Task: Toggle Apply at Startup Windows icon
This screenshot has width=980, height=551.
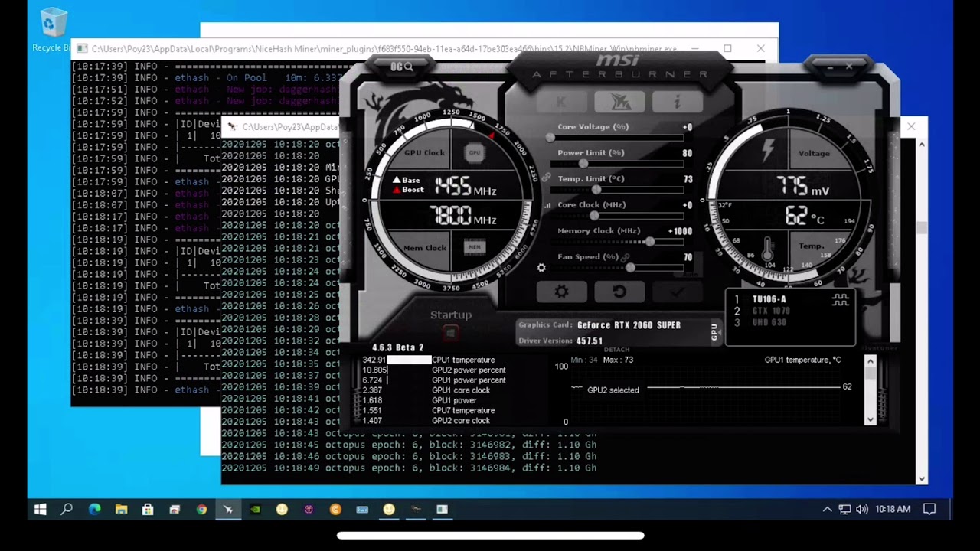Action: pos(450,332)
